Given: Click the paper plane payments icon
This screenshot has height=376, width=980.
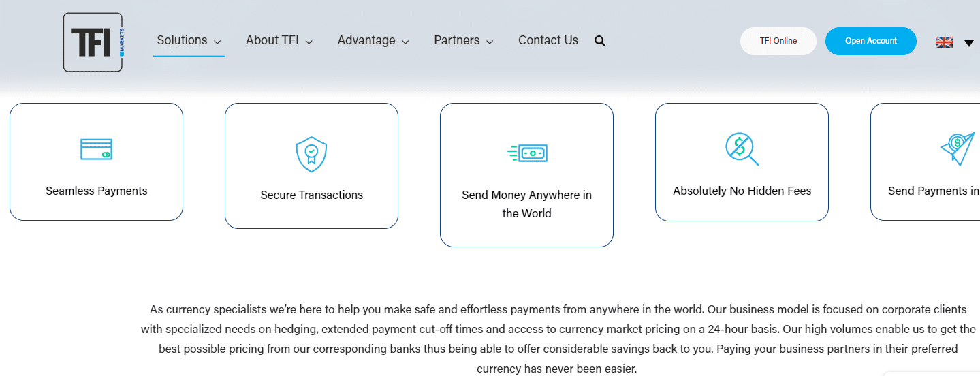Looking at the screenshot, I should pos(958,148).
